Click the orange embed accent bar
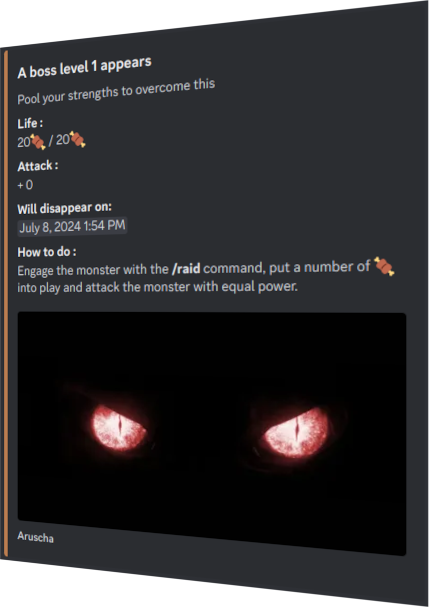Viewport: 429px width, 607px height. coord(6,303)
